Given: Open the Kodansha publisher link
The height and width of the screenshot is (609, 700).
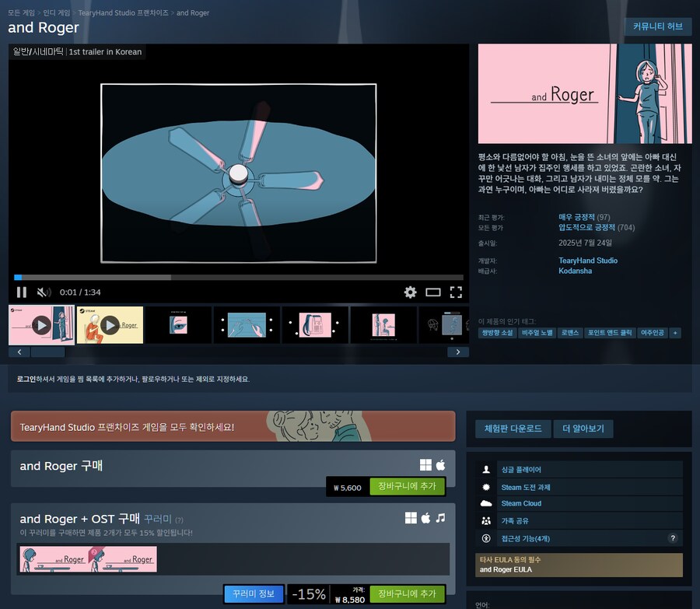Looking at the screenshot, I should [x=575, y=271].
